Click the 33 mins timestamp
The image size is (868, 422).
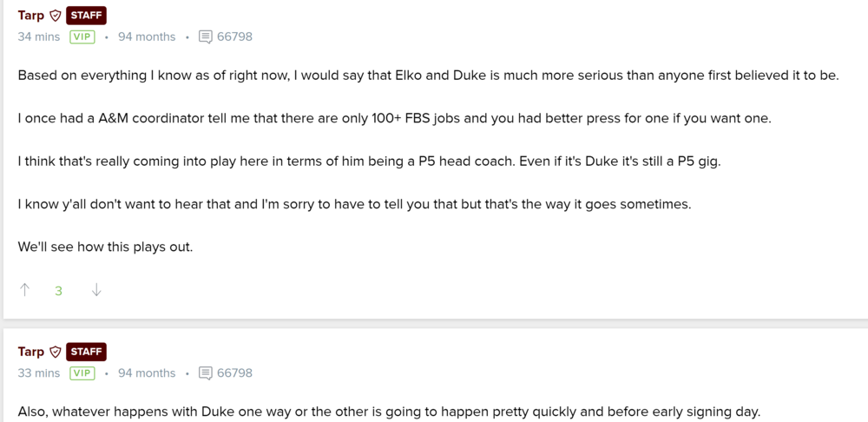pos(37,373)
